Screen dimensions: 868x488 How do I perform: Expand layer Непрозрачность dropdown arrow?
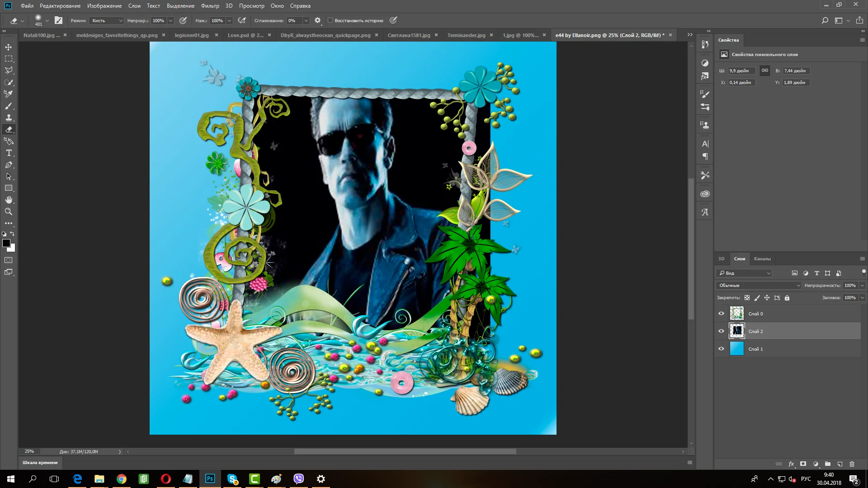[862, 285]
